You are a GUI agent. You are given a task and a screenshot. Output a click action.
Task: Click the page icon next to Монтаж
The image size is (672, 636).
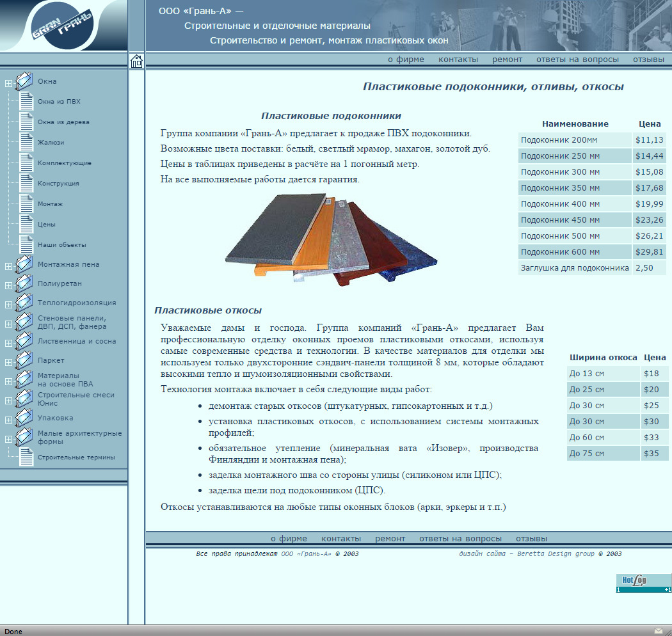coord(26,204)
